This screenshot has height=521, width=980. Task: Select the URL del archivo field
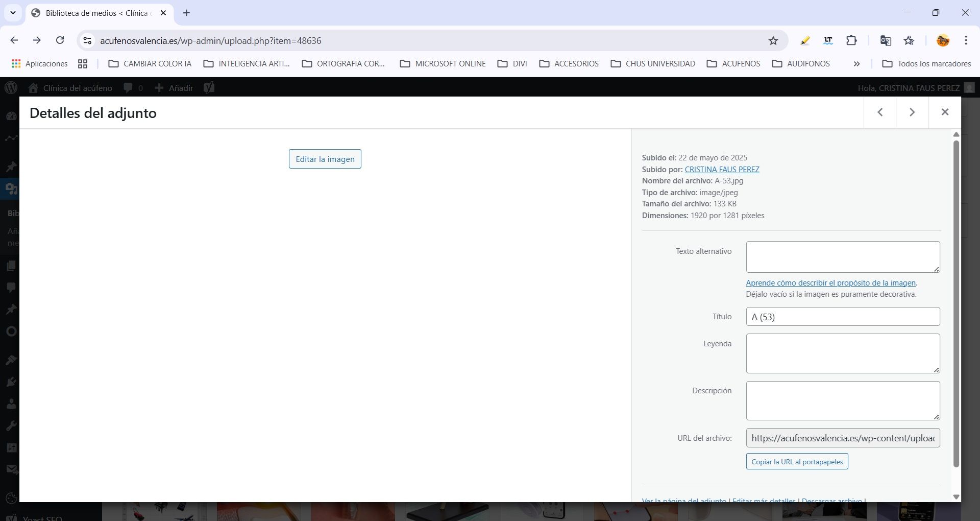(843, 438)
